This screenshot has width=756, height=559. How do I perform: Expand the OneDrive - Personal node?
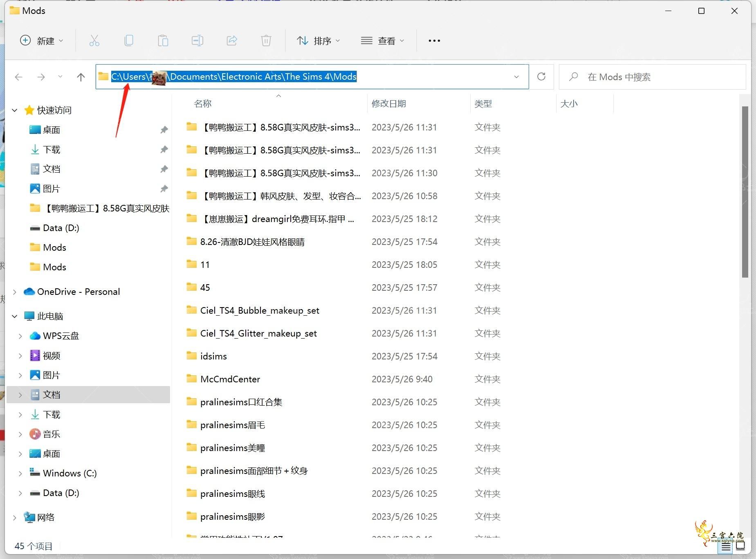15,292
